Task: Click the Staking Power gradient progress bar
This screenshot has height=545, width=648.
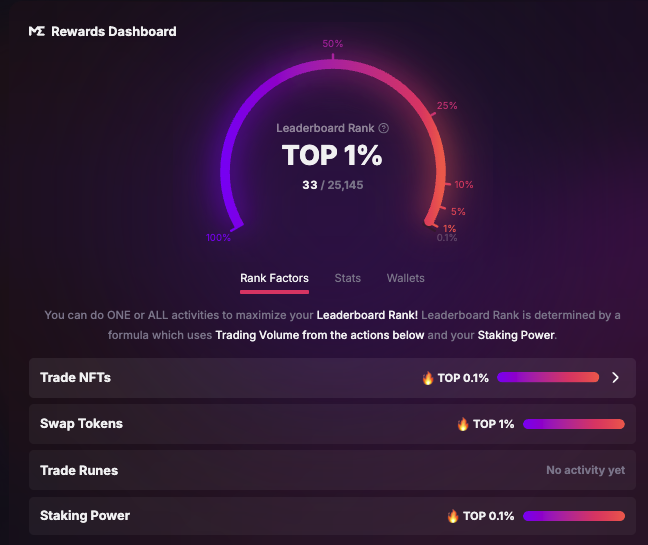Action: point(574,516)
